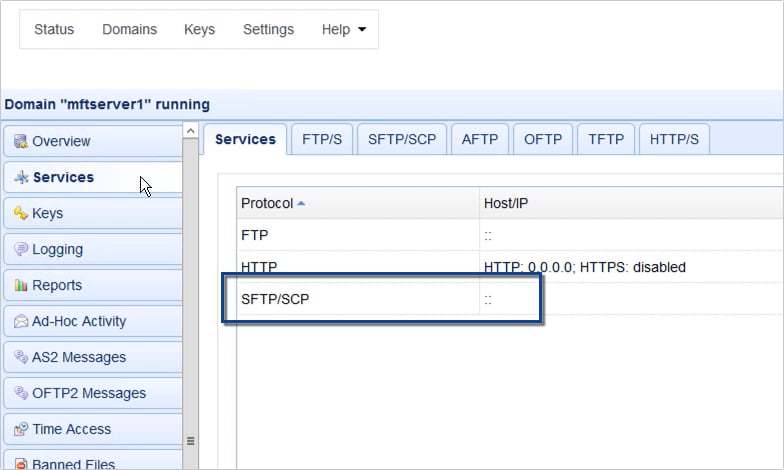
Task: Open the AFTP tab
Action: pyautogui.click(x=480, y=139)
